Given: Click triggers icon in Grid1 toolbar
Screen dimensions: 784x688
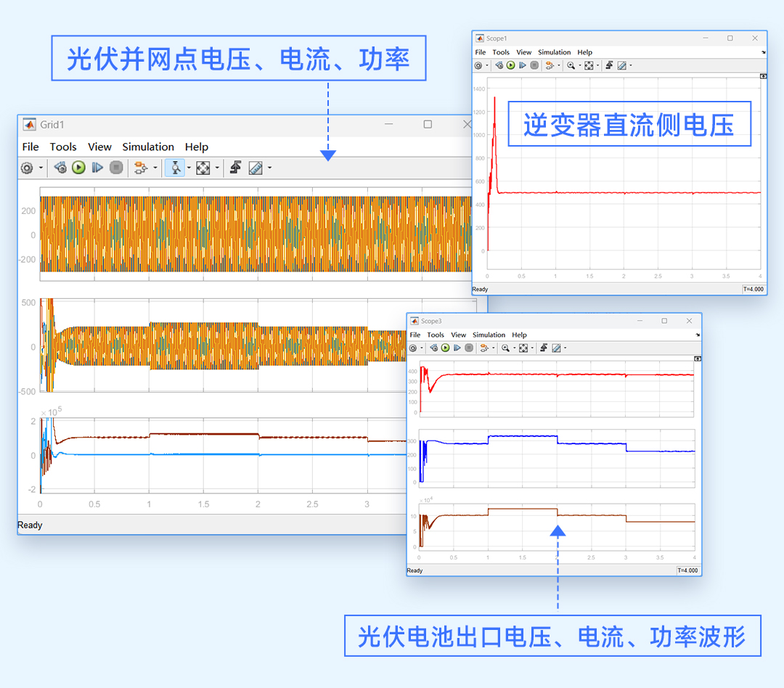Looking at the screenshot, I should click(x=235, y=168).
